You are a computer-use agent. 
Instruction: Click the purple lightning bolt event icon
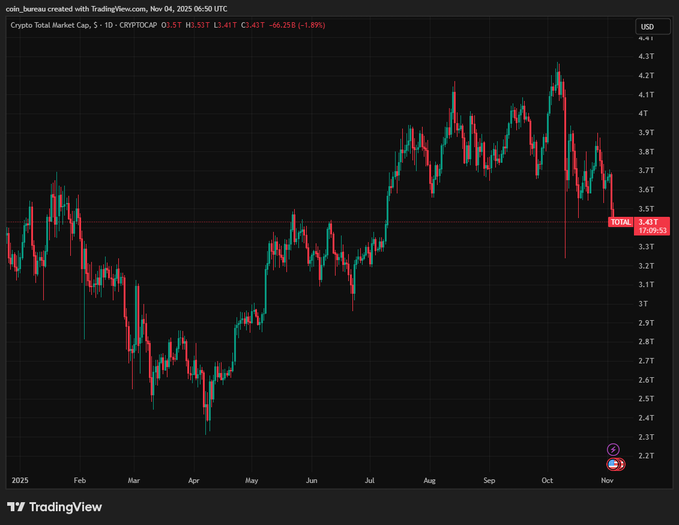pos(613,450)
